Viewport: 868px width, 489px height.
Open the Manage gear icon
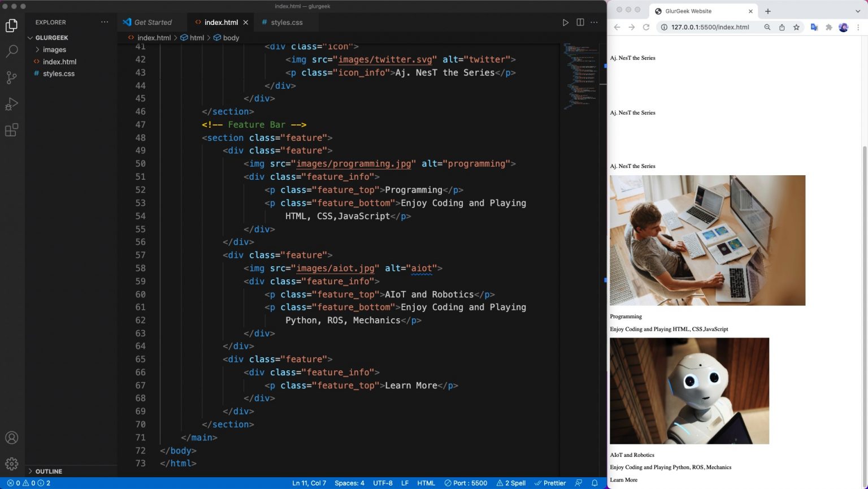[11, 464]
